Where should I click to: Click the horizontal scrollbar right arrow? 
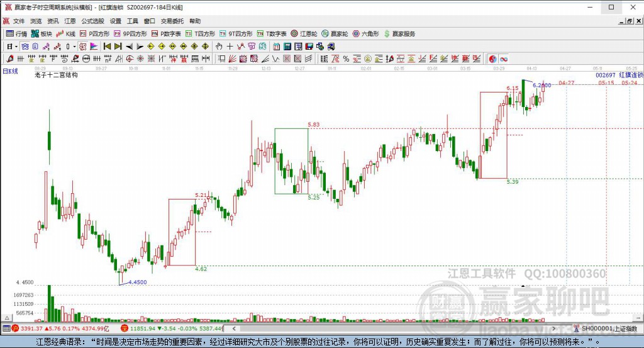553,328
